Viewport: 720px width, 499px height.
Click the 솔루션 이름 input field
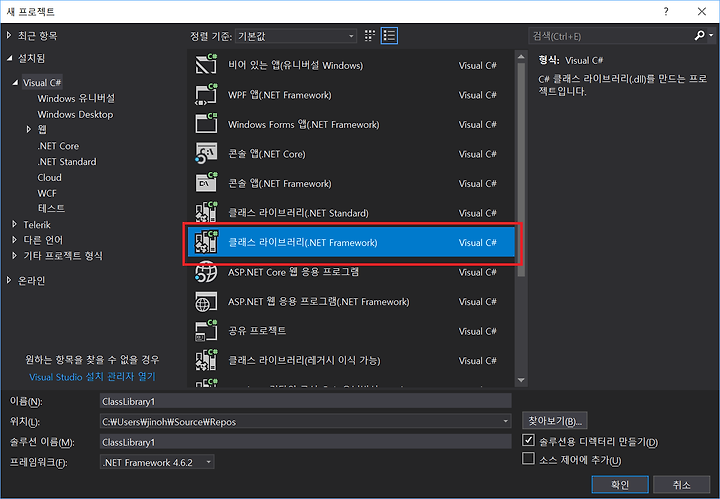(305, 442)
